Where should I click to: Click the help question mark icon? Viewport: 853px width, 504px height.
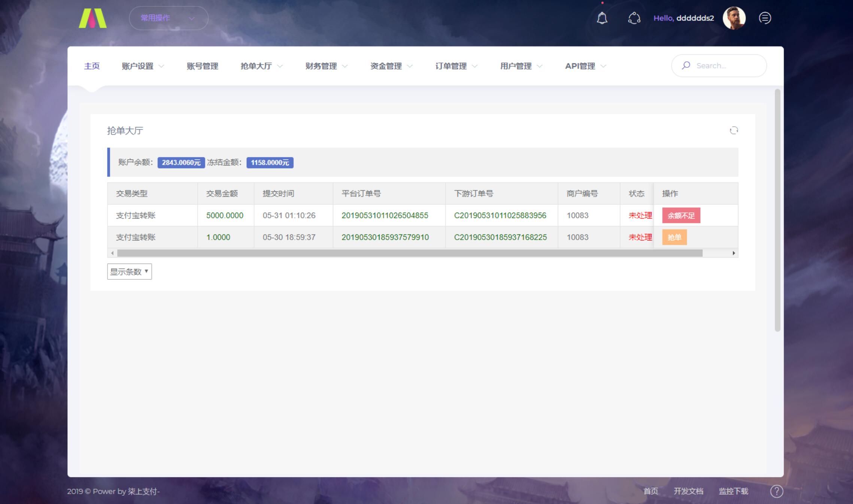tap(776, 491)
